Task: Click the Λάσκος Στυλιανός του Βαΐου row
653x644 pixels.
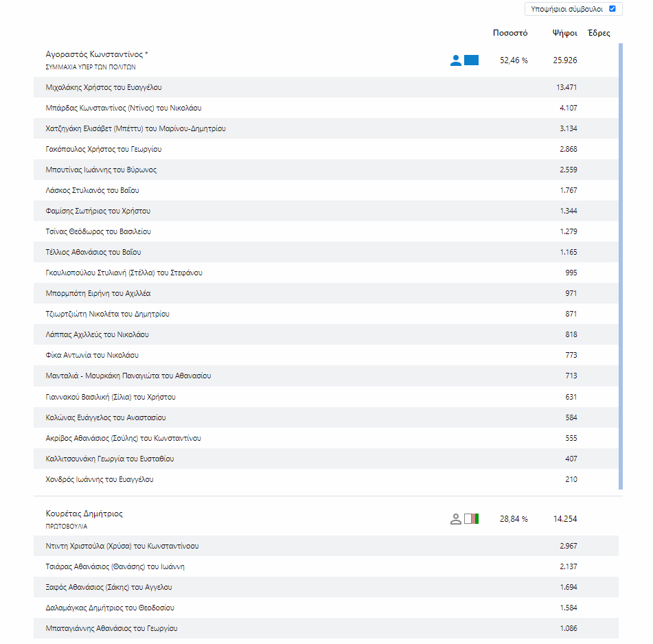Action: click(x=92, y=190)
